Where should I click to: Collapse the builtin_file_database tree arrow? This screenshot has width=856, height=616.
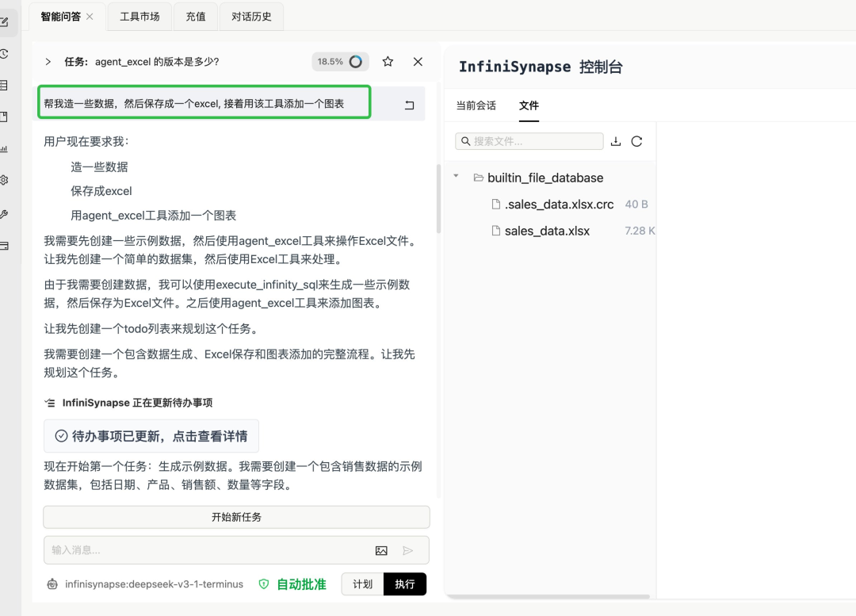[x=456, y=176]
